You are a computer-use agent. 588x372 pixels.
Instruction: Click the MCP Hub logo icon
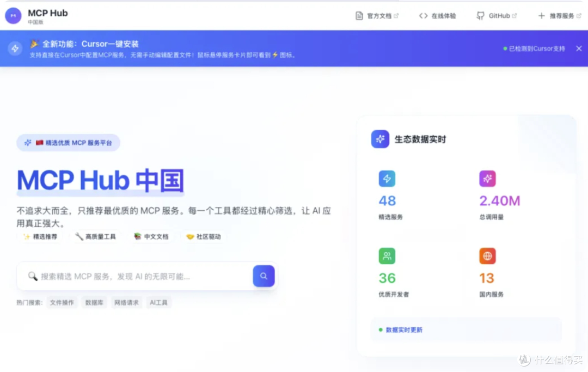[x=13, y=15]
